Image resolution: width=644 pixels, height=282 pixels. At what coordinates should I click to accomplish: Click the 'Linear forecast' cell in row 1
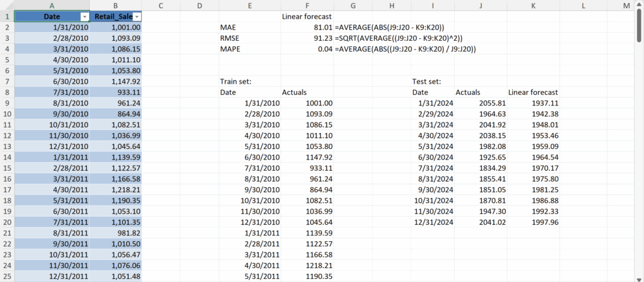coord(307,16)
